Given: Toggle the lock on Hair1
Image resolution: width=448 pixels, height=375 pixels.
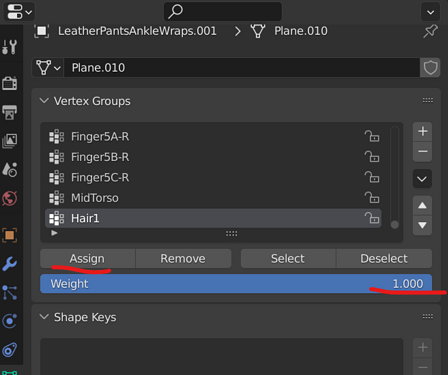Looking at the screenshot, I should tap(372, 218).
